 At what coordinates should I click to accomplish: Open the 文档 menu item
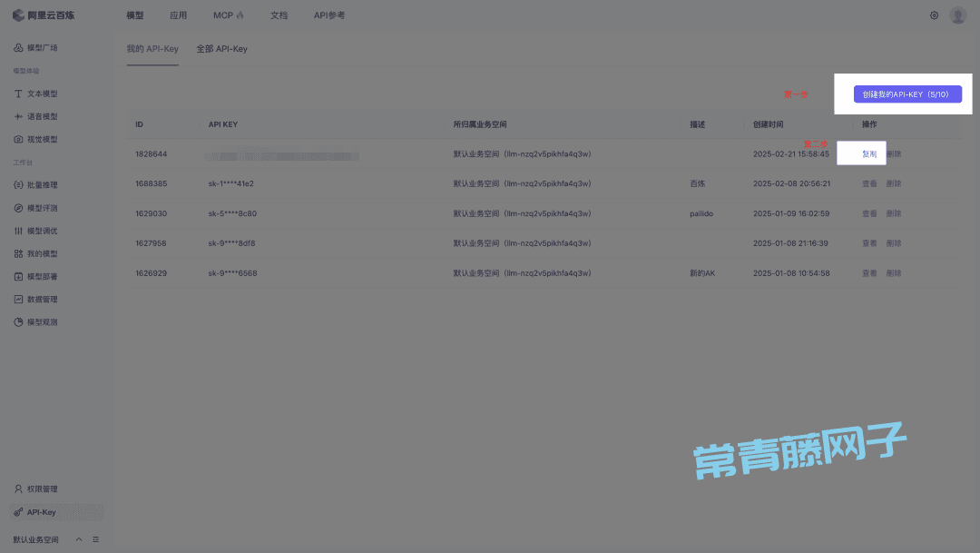coord(279,15)
